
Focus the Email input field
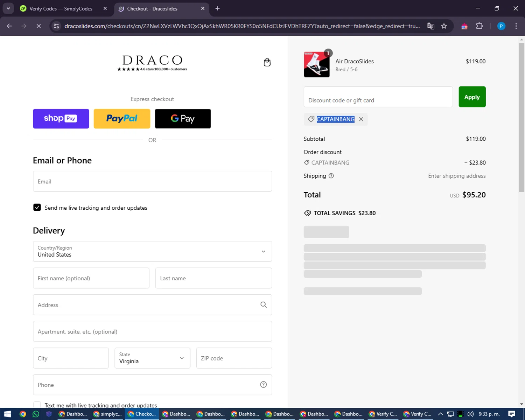[x=152, y=181]
